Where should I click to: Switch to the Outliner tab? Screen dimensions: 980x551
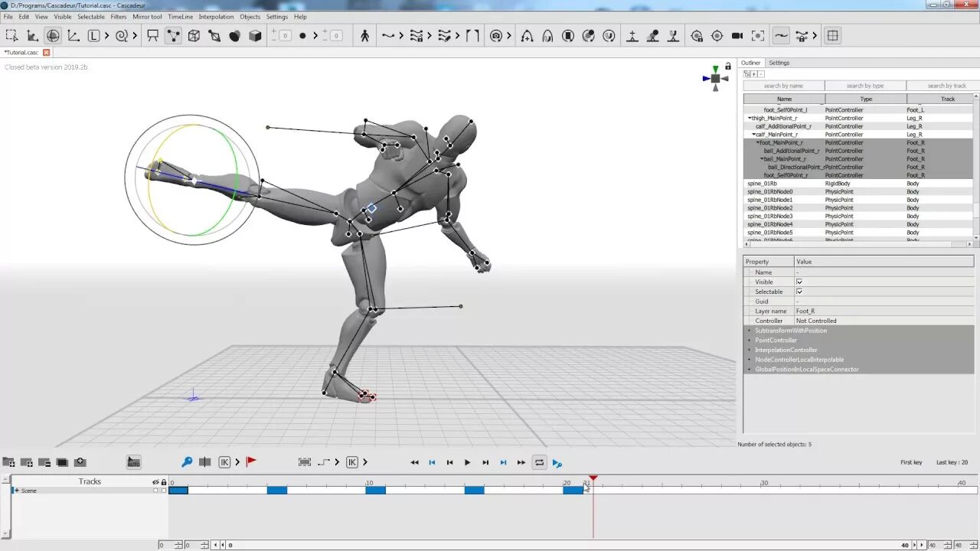point(750,63)
